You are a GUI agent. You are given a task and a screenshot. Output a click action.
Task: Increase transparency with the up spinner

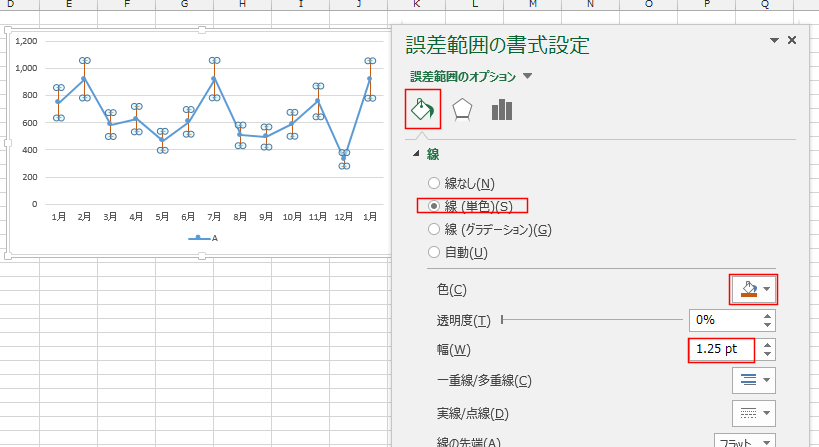click(x=767, y=315)
